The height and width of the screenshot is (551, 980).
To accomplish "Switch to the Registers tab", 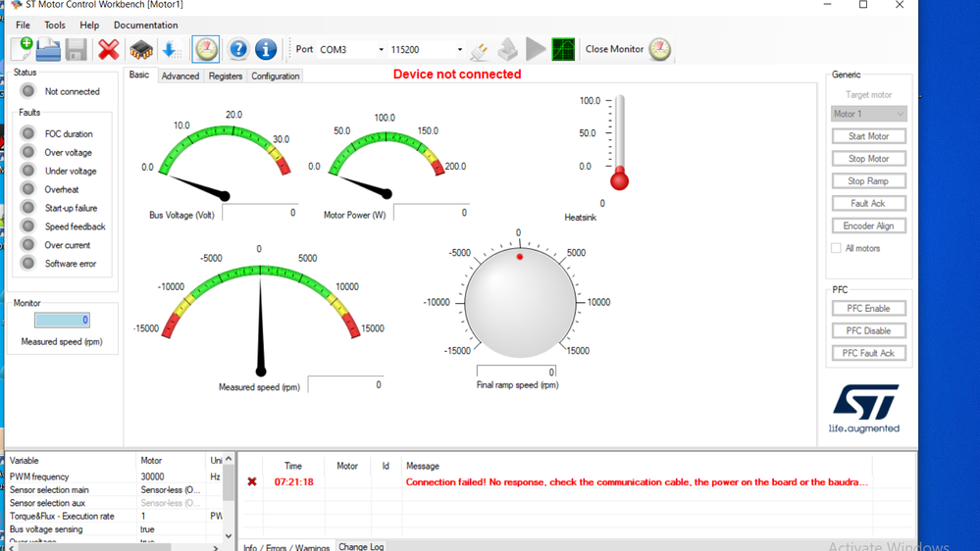I will point(225,76).
